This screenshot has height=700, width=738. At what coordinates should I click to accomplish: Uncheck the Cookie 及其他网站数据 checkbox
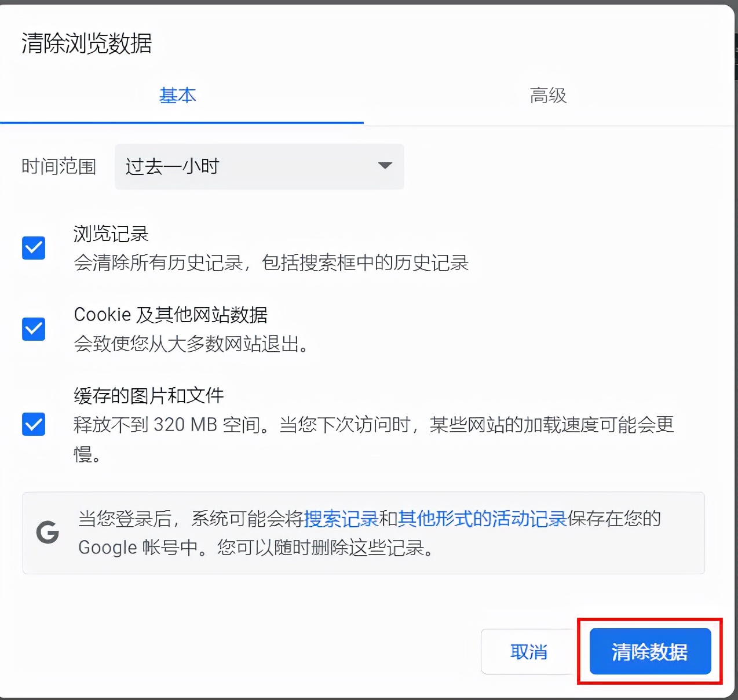click(x=33, y=329)
